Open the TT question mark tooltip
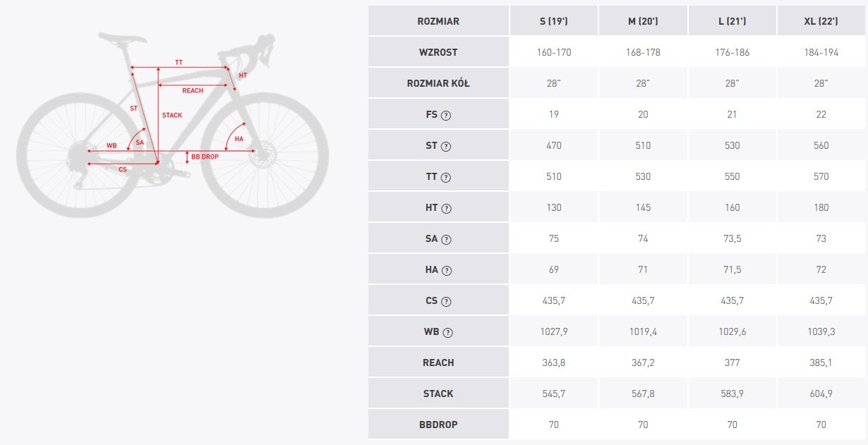This screenshot has height=445, width=868. 446,178
